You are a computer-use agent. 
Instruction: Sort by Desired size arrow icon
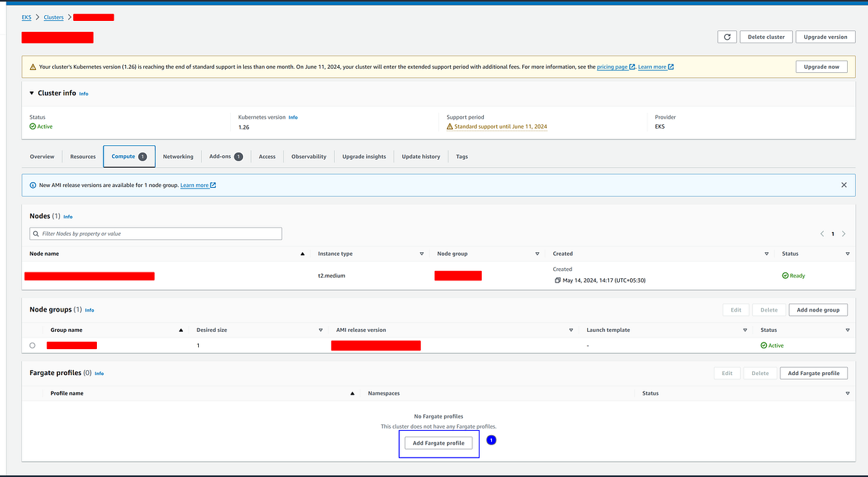pyautogui.click(x=320, y=330)
